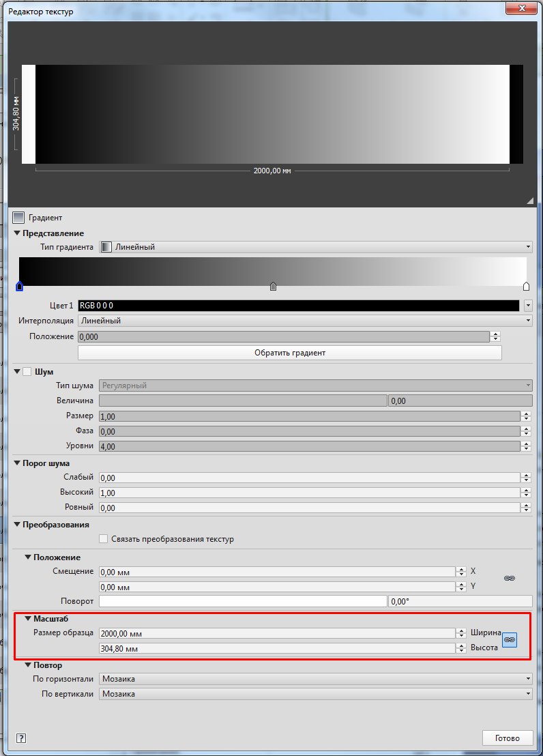
Task: Click the Ровный spinner arrows
Action: 526,508
